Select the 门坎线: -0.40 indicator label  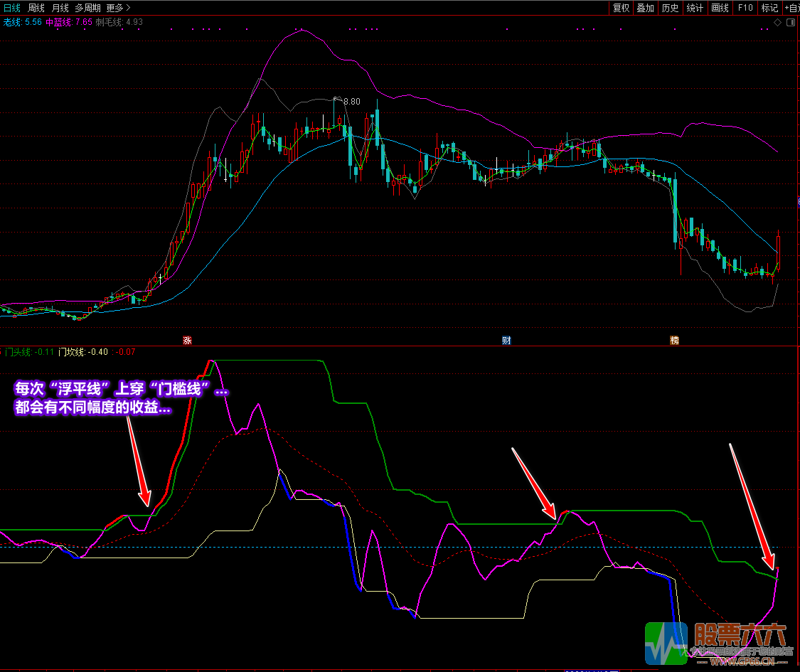click(83, 352)
